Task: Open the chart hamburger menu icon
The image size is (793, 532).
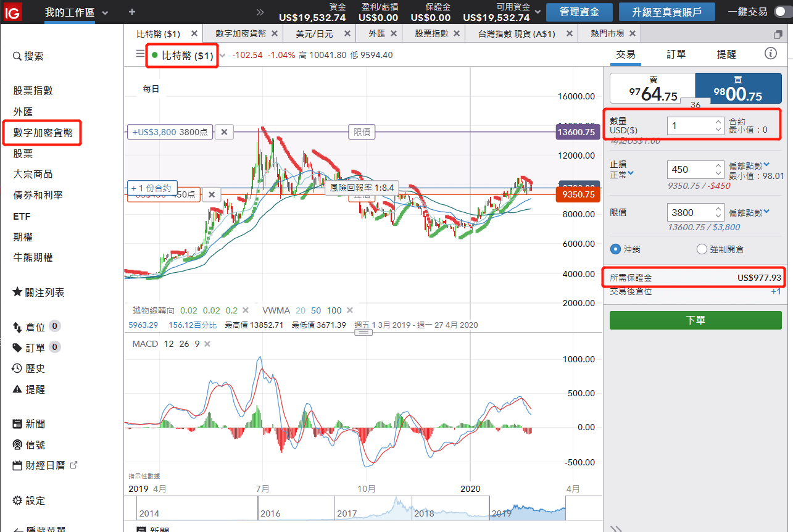Action: pos(140,54)
